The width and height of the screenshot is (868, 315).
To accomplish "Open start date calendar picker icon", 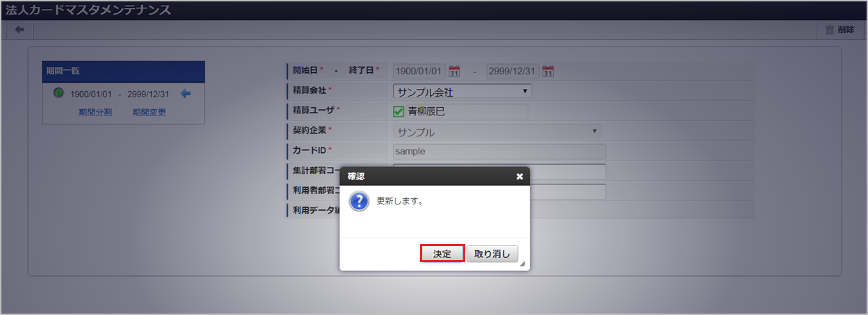I will coord(455,71).
